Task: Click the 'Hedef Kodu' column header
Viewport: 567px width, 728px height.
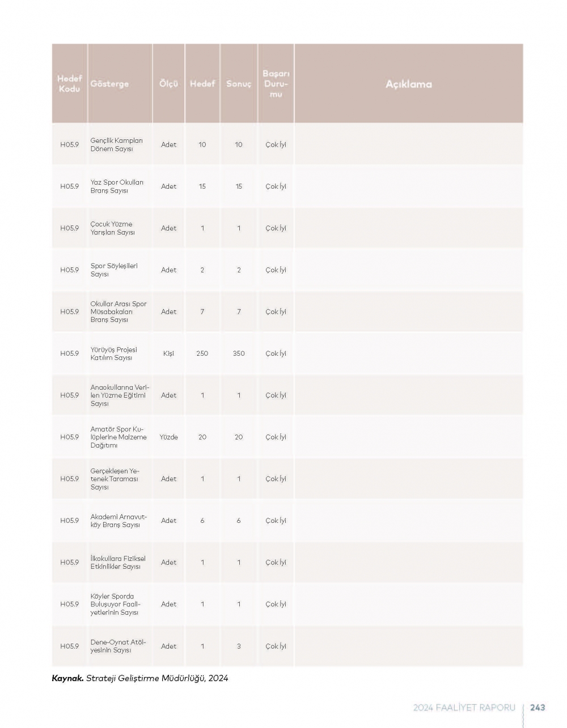Action: [70, 84]
